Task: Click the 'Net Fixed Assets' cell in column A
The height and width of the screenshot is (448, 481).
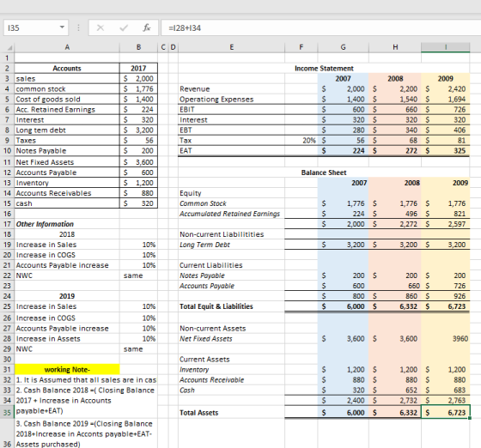Action: coord(67,162)
